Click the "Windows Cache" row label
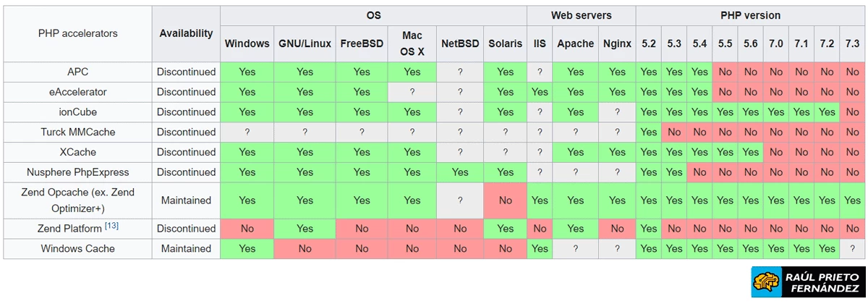868x304 pixels. click(x=77, y=248)
